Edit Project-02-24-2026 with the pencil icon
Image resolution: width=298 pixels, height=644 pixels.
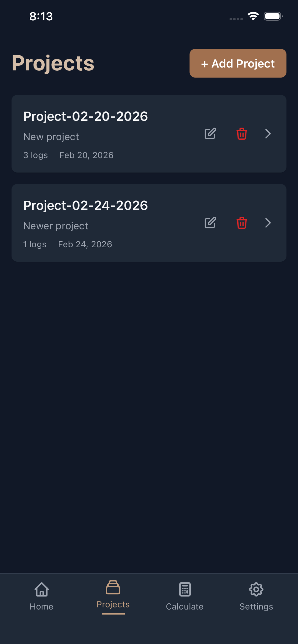[x=210, y=223]
